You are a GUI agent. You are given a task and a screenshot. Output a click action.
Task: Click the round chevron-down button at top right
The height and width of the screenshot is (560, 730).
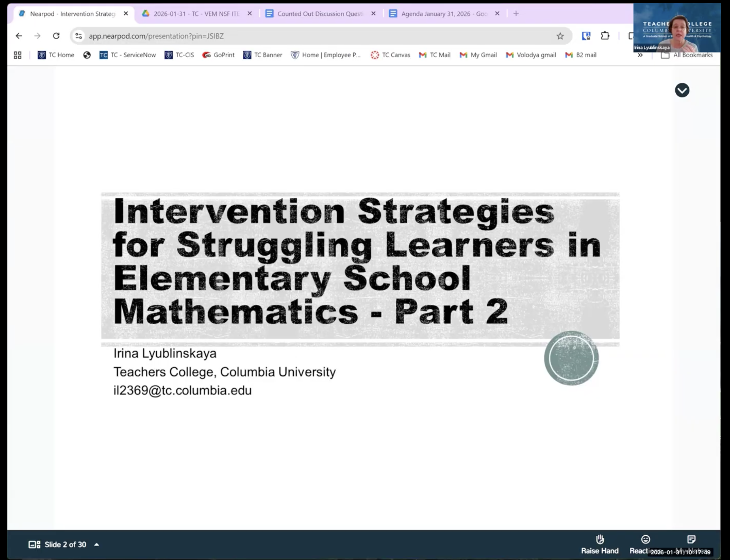(x=682, y=90)
